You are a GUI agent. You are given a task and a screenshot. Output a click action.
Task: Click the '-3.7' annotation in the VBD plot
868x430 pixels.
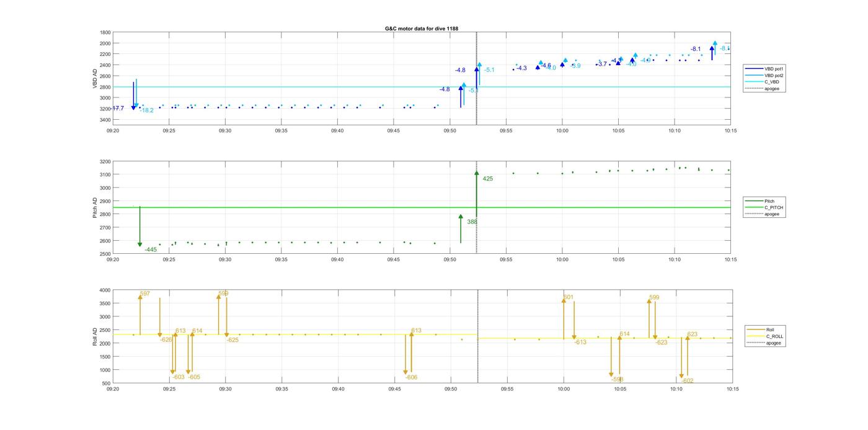click(x=601, y=64)
